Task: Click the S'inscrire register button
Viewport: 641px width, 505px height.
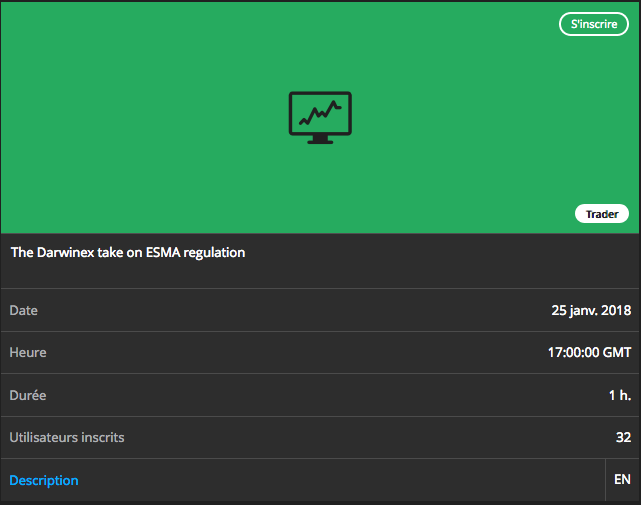Action: 594,24
